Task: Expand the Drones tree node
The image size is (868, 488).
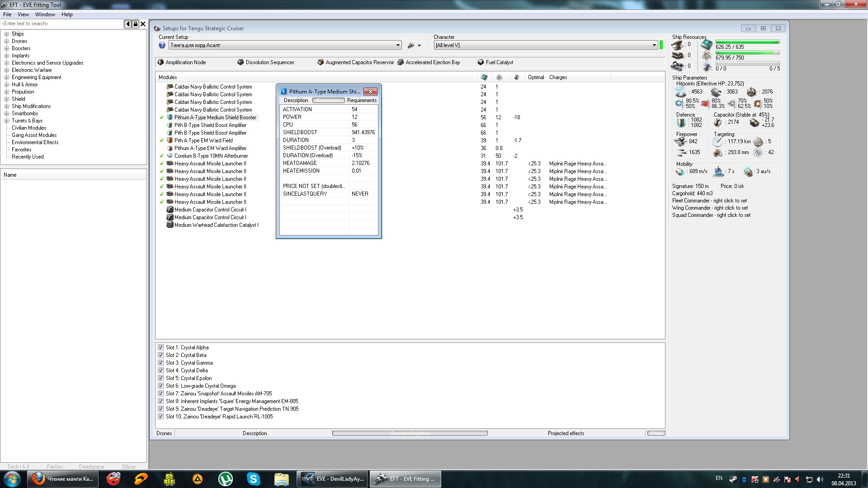Action: (x=7, y=41)
